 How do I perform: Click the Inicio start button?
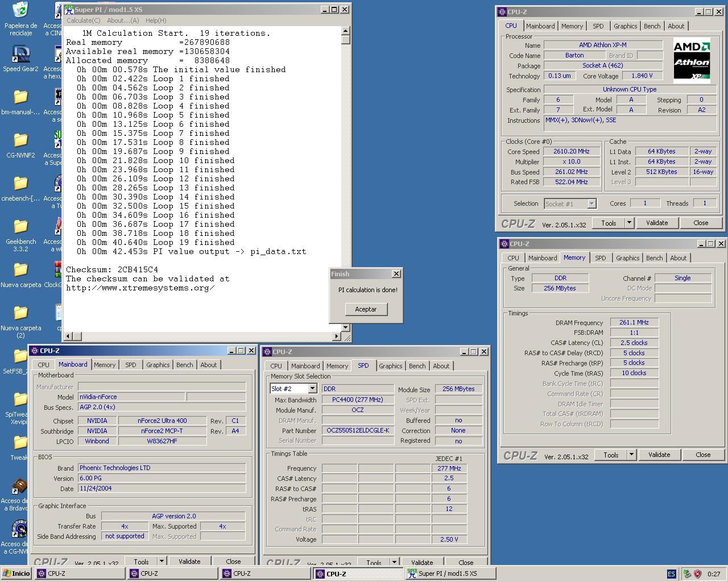(16, 573)
